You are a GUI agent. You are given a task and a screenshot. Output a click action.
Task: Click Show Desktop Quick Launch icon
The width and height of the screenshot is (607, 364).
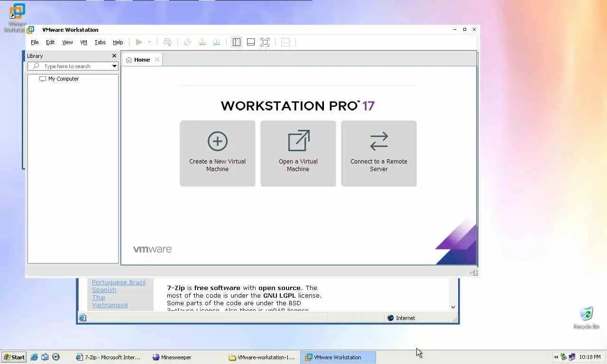click(x=45, y=357)
